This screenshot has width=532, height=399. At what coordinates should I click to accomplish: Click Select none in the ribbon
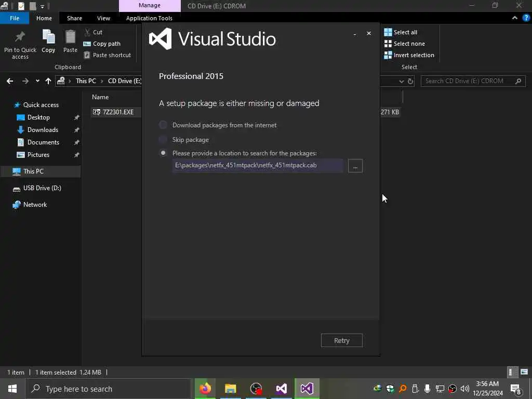[404, 44]
